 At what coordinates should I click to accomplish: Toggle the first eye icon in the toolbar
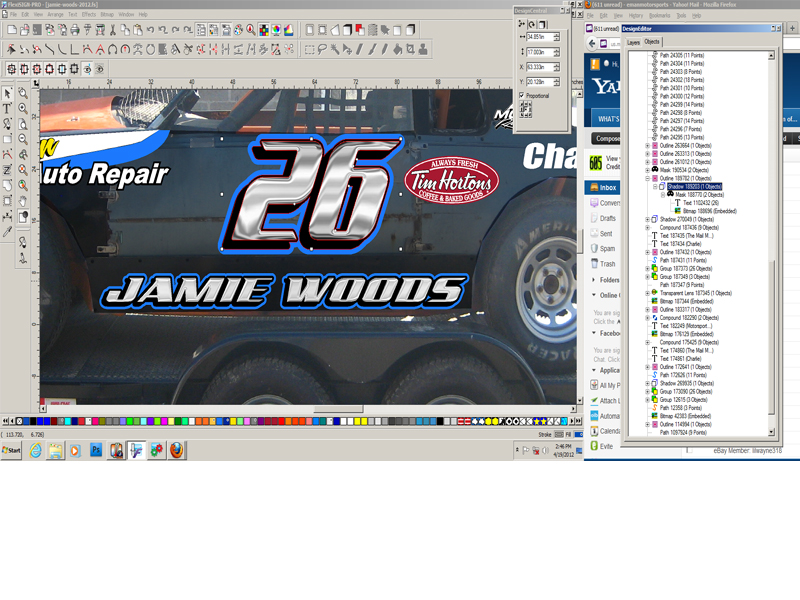tap(87, 69)
